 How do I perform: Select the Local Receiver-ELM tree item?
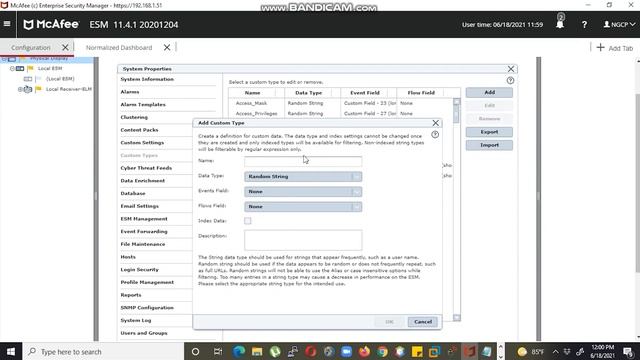pos(69,89)
